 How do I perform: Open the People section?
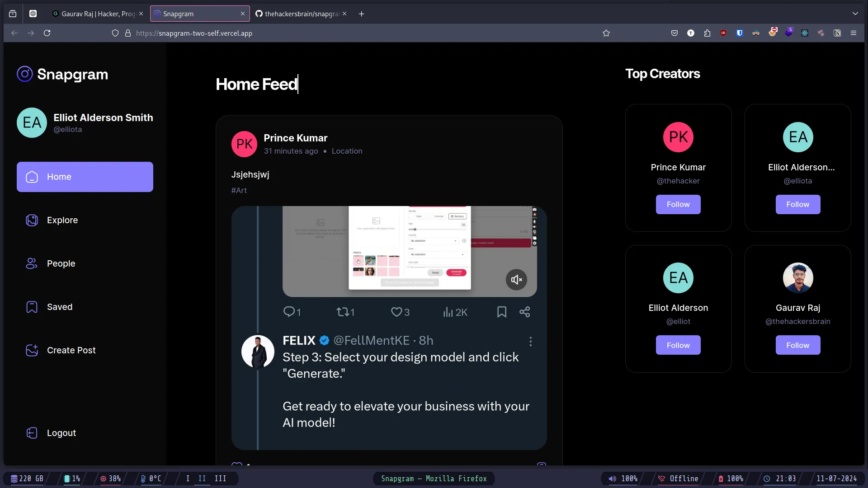(61, 263)
